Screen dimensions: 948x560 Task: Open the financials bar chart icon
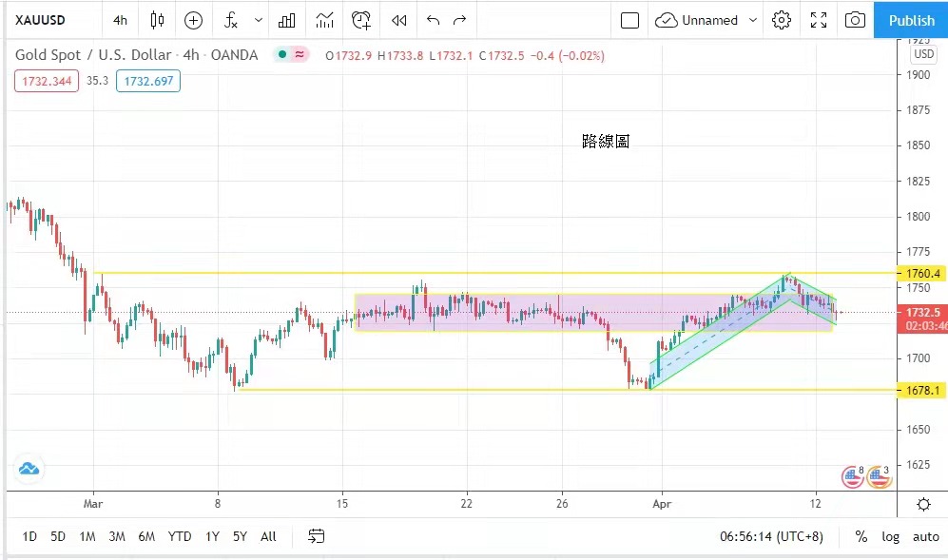[x=286, y=20]
